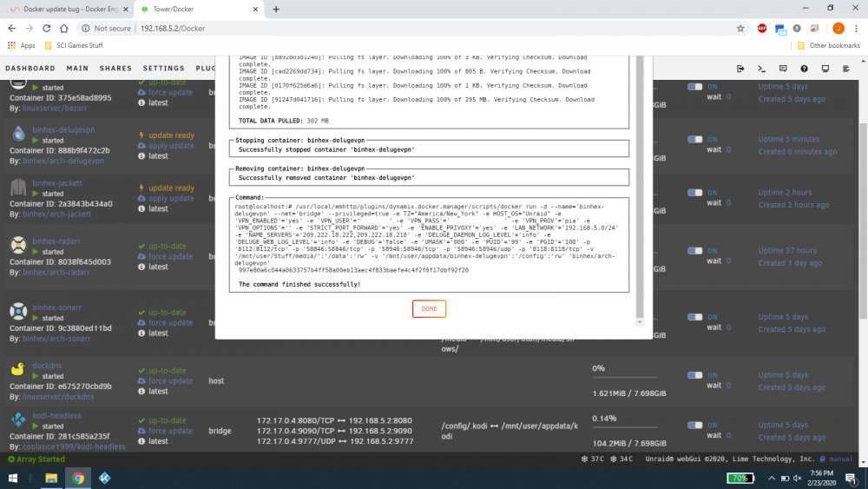Open the linuxserver/bazarr repository link
The width and height of the screenshot is (868, 489).
point(55,108)
